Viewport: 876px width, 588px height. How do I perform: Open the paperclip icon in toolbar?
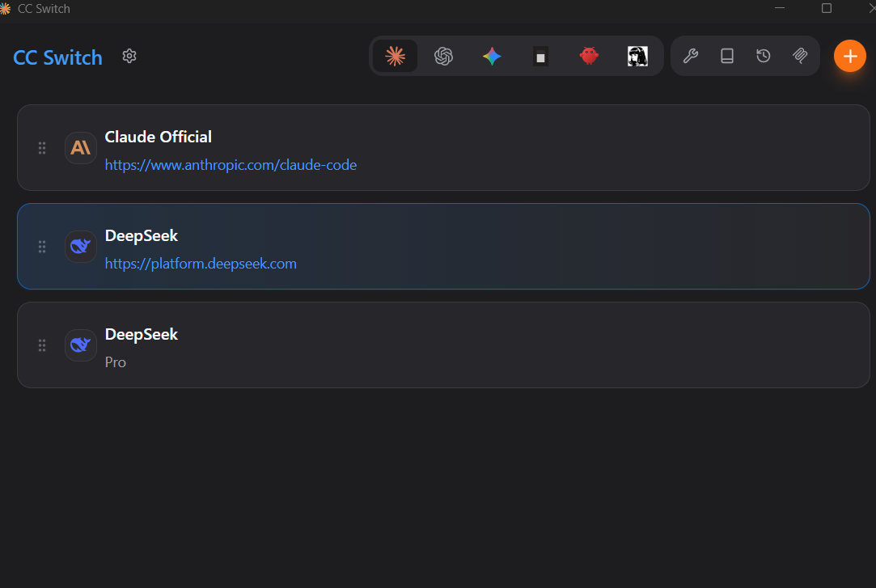click(800, 56)
